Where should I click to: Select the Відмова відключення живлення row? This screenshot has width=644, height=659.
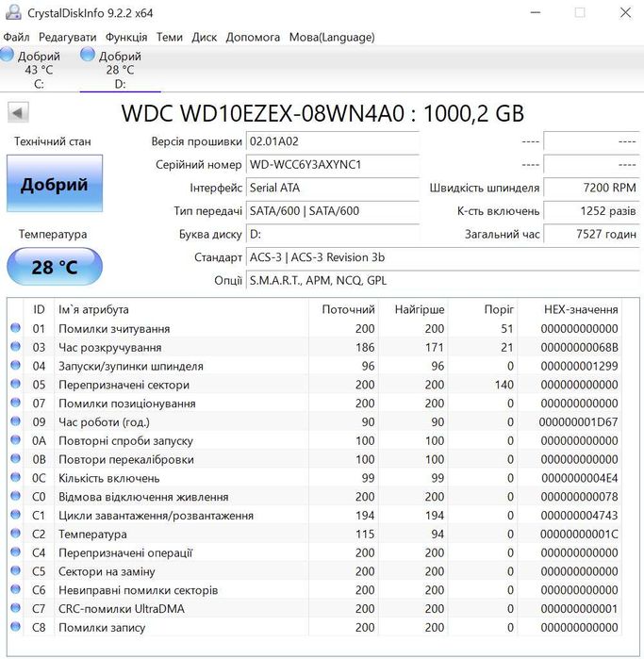(x=315, y=496)
